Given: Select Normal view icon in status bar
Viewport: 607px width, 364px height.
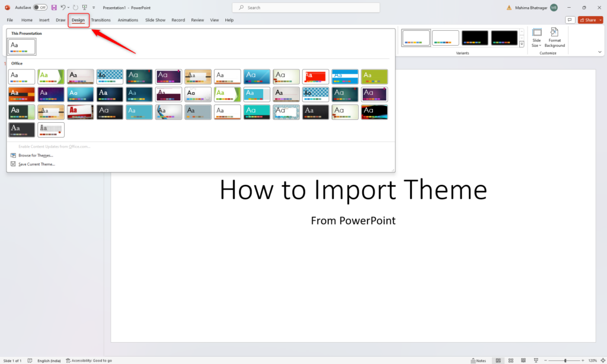Looking at the screenshot, I should [x=498, y=360].
